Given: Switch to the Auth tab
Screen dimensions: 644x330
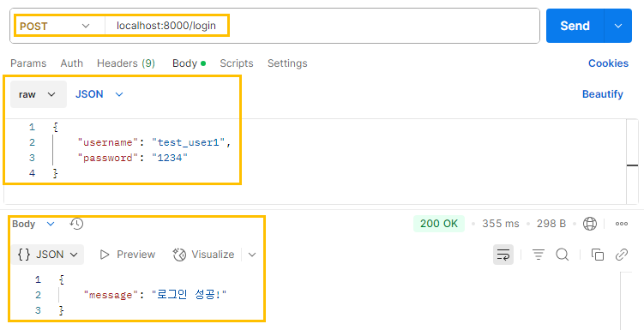Looking at the screenshot, I should click(71, 63).
